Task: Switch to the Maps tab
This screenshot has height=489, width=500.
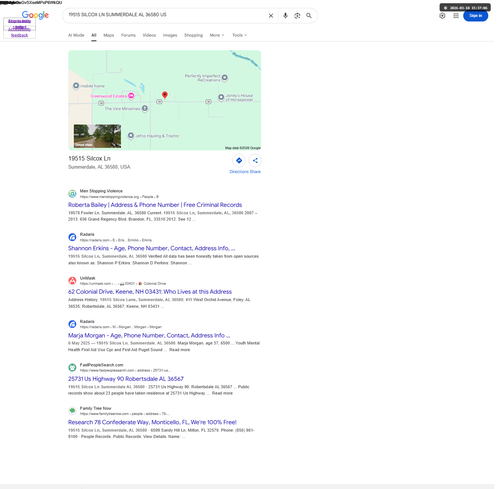Action: tap(109, 35)
